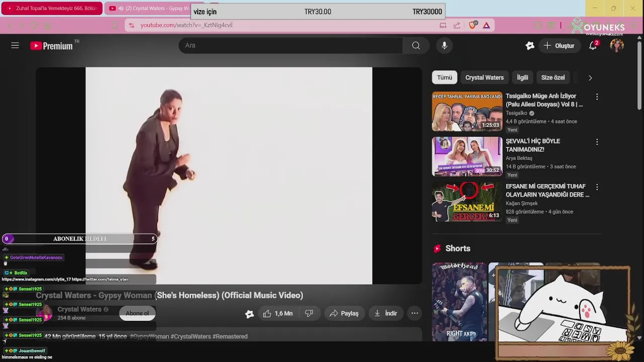Click the 254 B abone subscriber count

71,318
